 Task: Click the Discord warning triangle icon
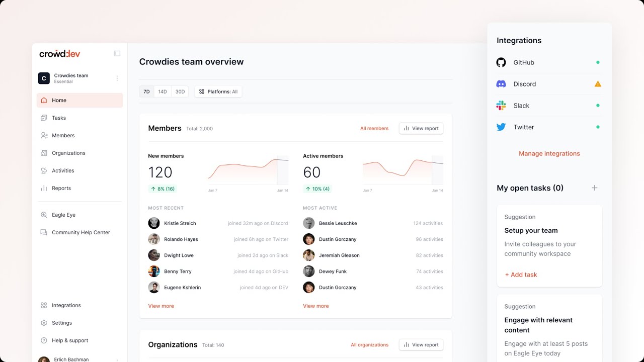coord(598,84)
